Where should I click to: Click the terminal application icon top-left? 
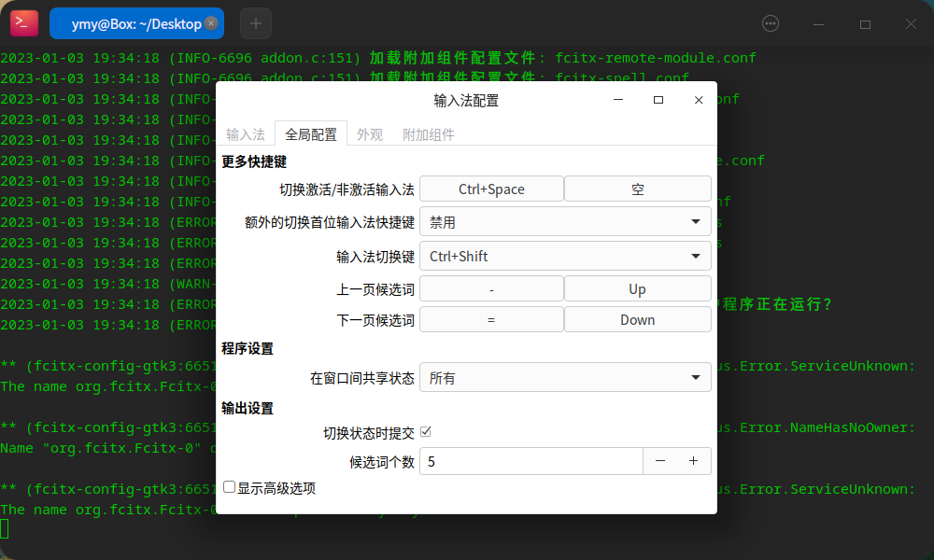[x=23, y=22]
